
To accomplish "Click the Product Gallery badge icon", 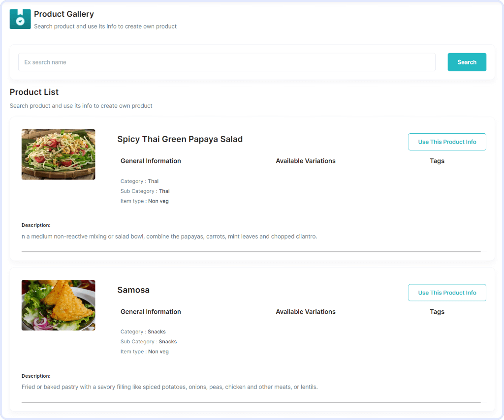I will coord(20,19).
